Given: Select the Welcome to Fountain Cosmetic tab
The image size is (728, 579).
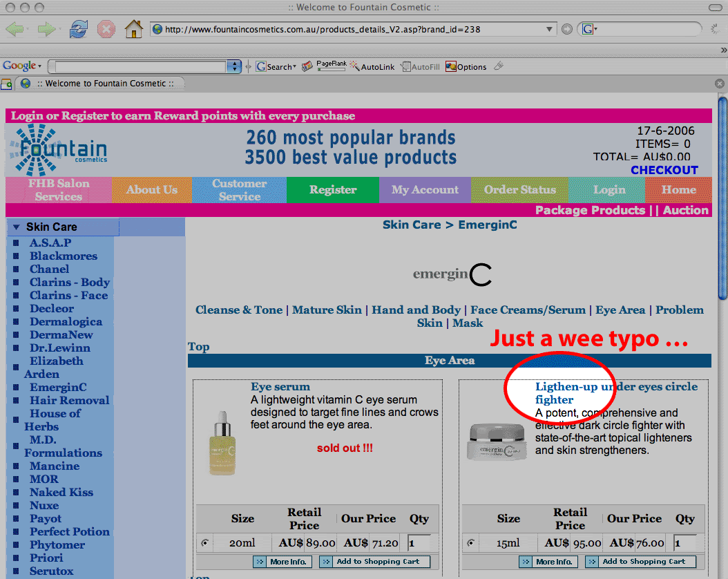Looking at the screenshot, I should click(x=100, y=84).
